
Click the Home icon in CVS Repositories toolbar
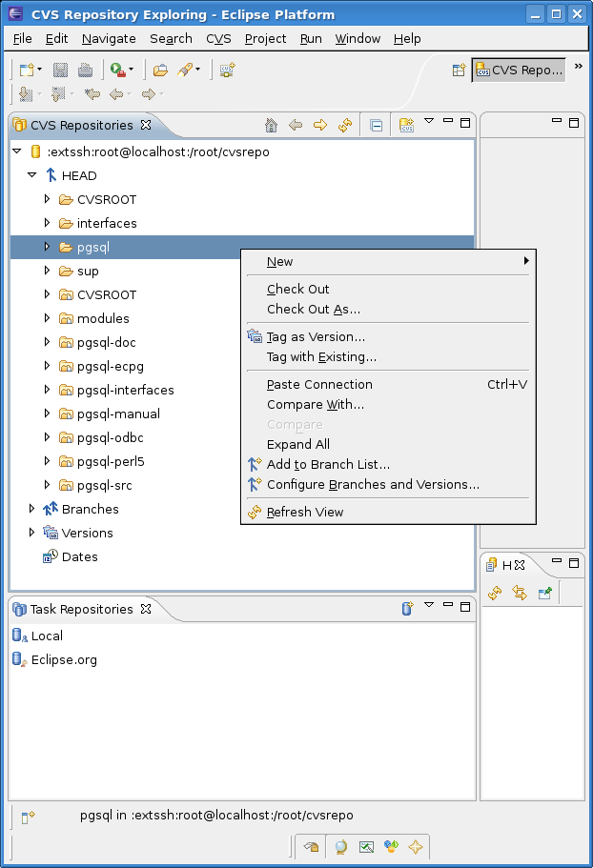(x=271, y=125)
